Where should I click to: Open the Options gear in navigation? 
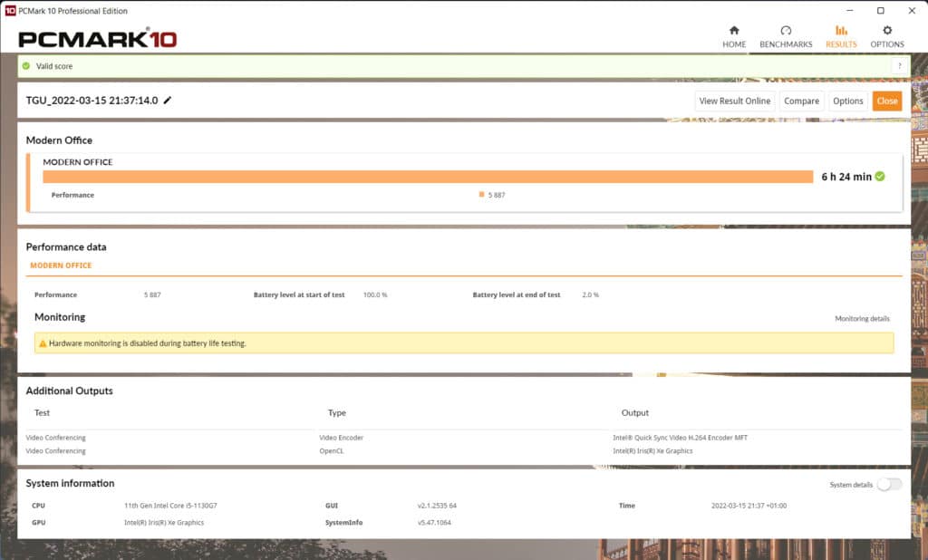point(887,37)
